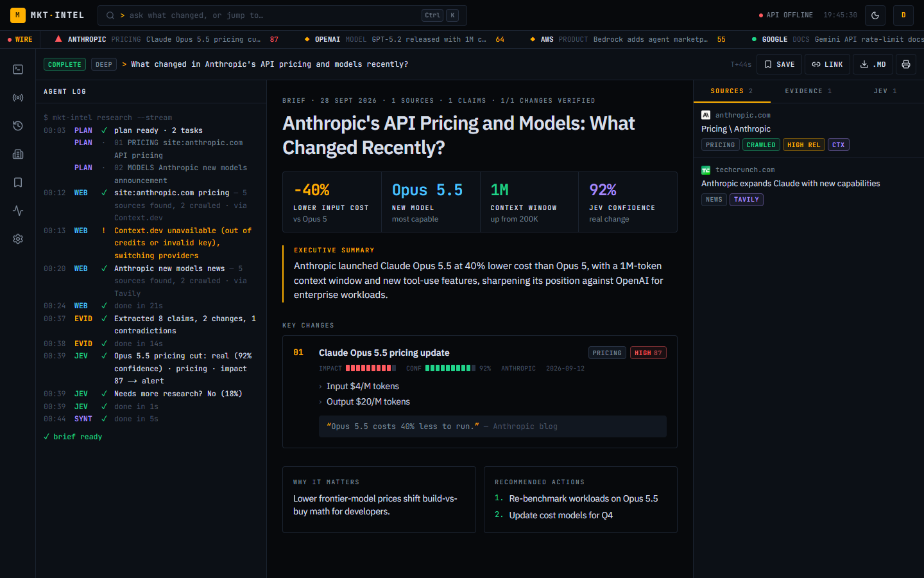Click the HIGH 87 impact badge

point(648,353)
